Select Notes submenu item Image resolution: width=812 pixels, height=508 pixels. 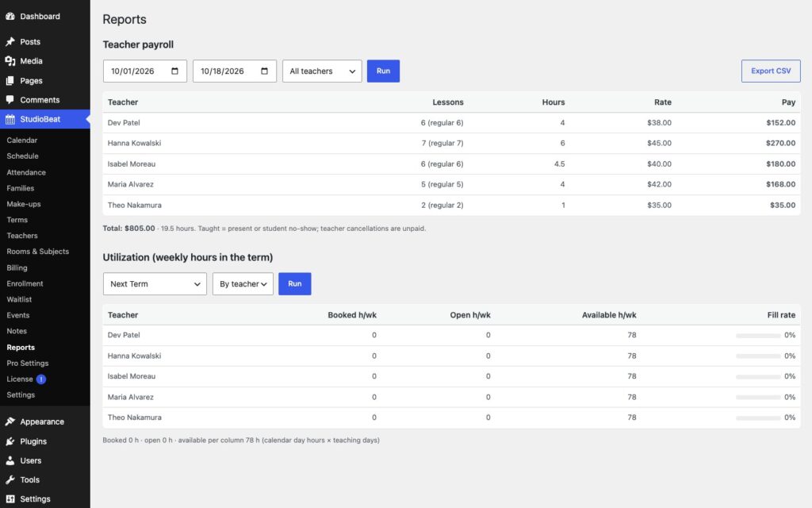pyautogui.click(x=17, y=331)
